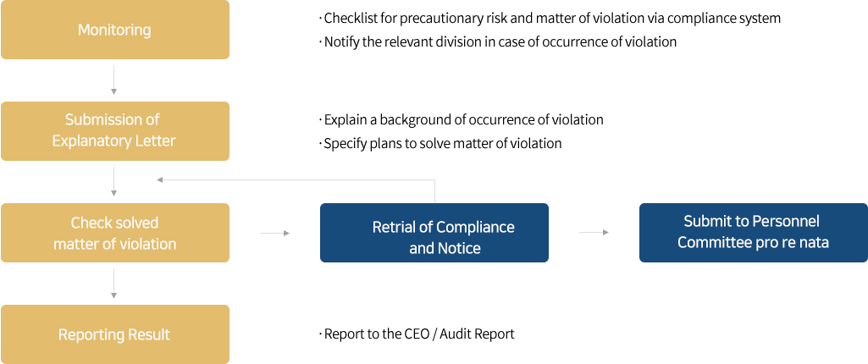Image resolution: width=868 pixels, height=364 pixels.
Task: Open the Reporting Result step box
Action: 115,334
